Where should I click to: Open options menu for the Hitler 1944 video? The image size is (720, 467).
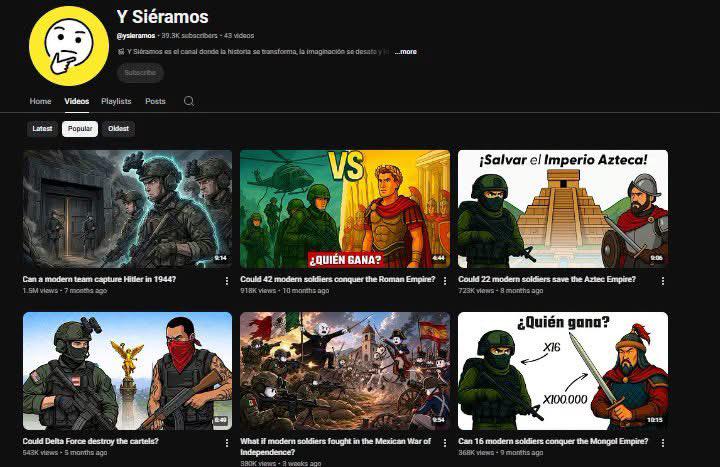tap(227, 281)
